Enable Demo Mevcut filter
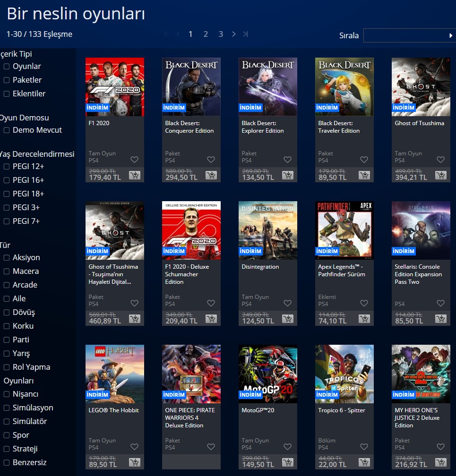 coord(7,130)
